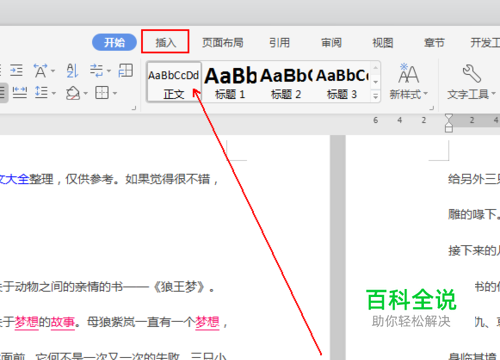
Task: Click the text 仅供参考
Action: [89, 179]
